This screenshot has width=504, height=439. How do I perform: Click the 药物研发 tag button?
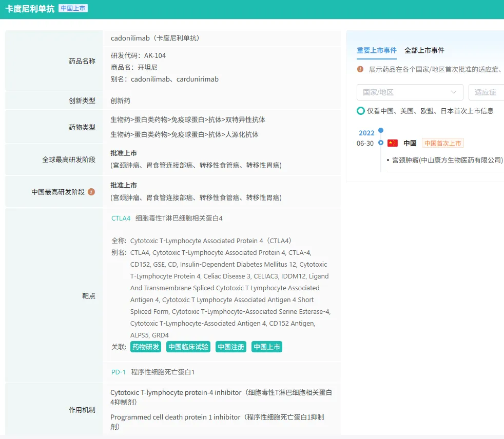tap(146, 347)
